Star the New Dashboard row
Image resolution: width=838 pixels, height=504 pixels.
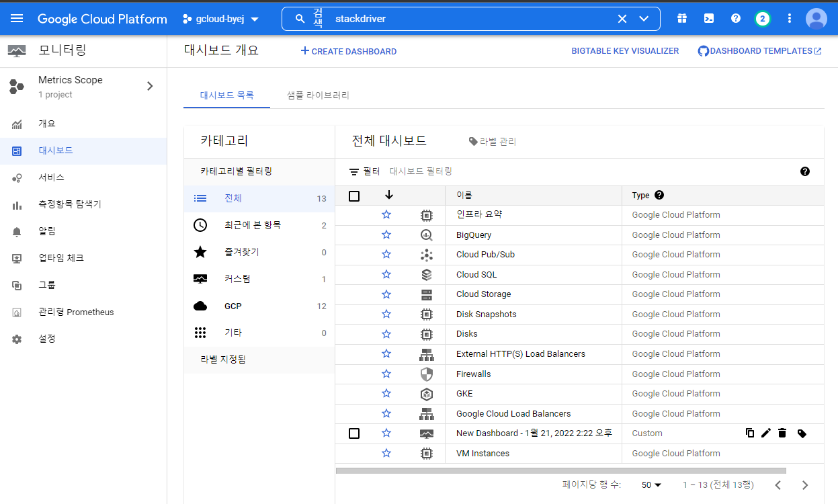[x=386, y=433]
